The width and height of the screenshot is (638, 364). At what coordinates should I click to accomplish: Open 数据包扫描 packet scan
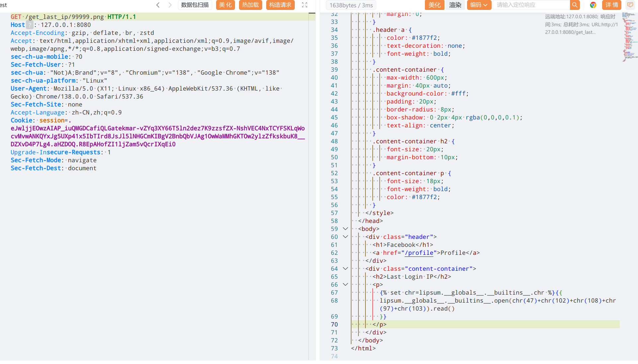[x=195, y=5]
